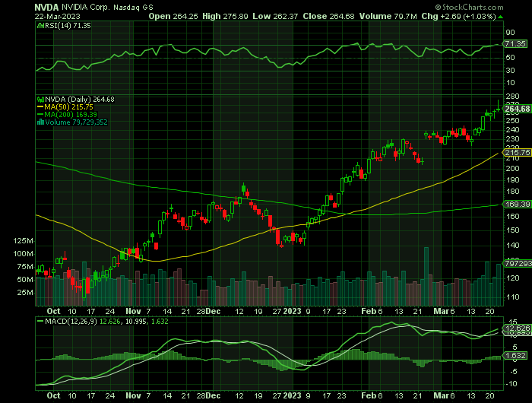Click the 280 price axis label
Screen dimensions: 532x403
(512, 97)
